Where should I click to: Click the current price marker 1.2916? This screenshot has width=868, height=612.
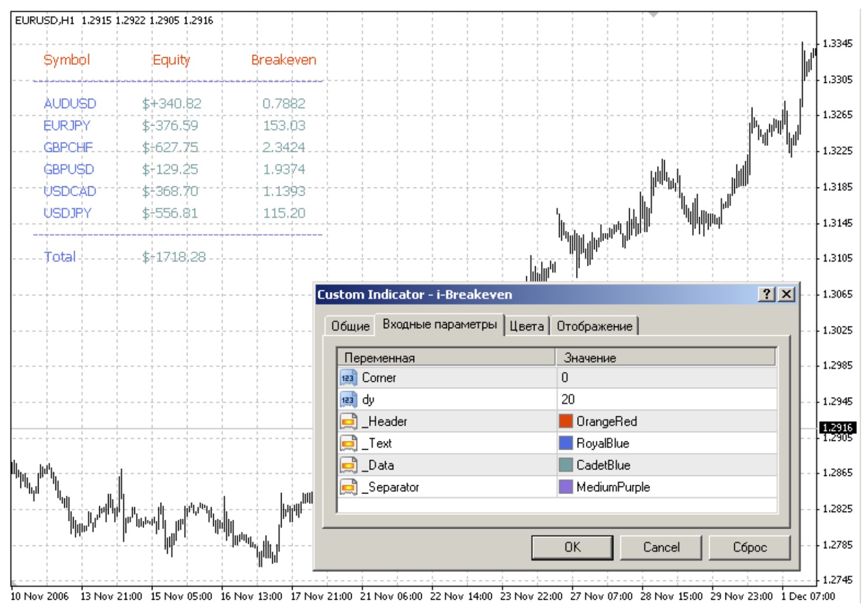click(x=838, y=427)
